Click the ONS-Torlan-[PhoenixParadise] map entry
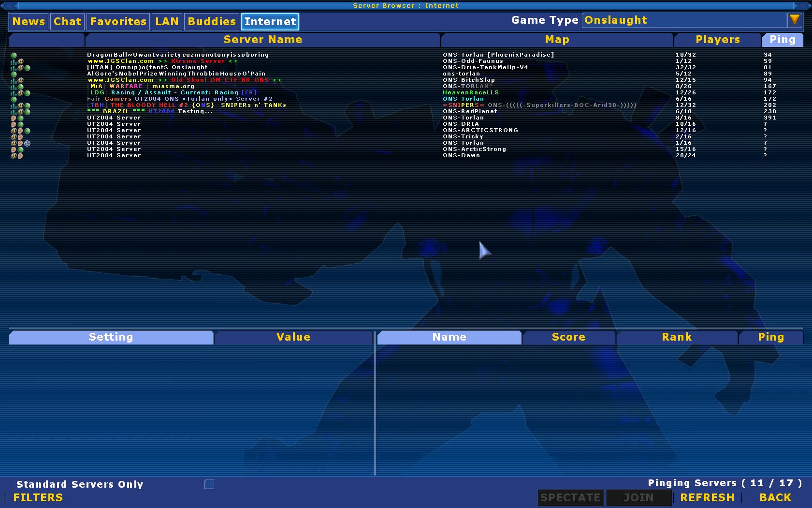Image resolution: width=812 pixels, height=508 pixels. coord(498,55)
